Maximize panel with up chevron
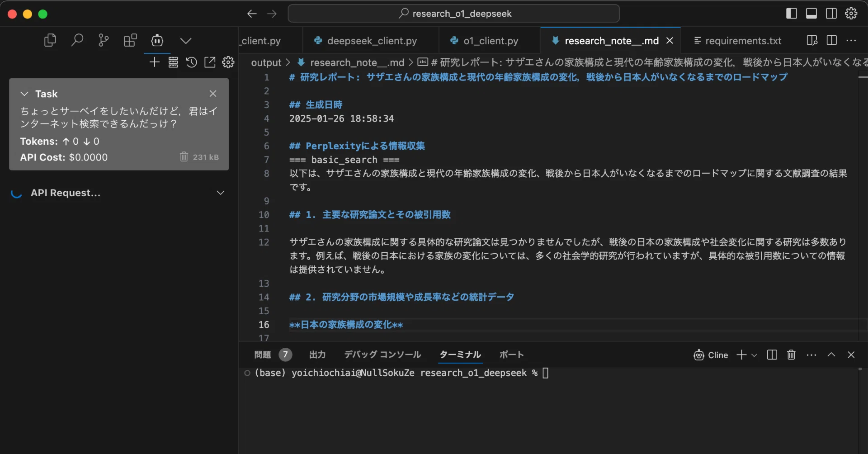 (831, 355)
